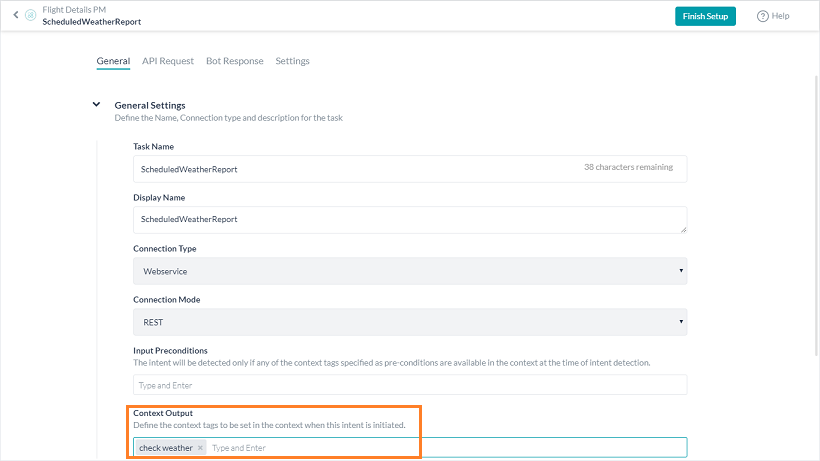Grab the Display Name resize handle
This screenshot has height=461, width=820.
[683, 229]
